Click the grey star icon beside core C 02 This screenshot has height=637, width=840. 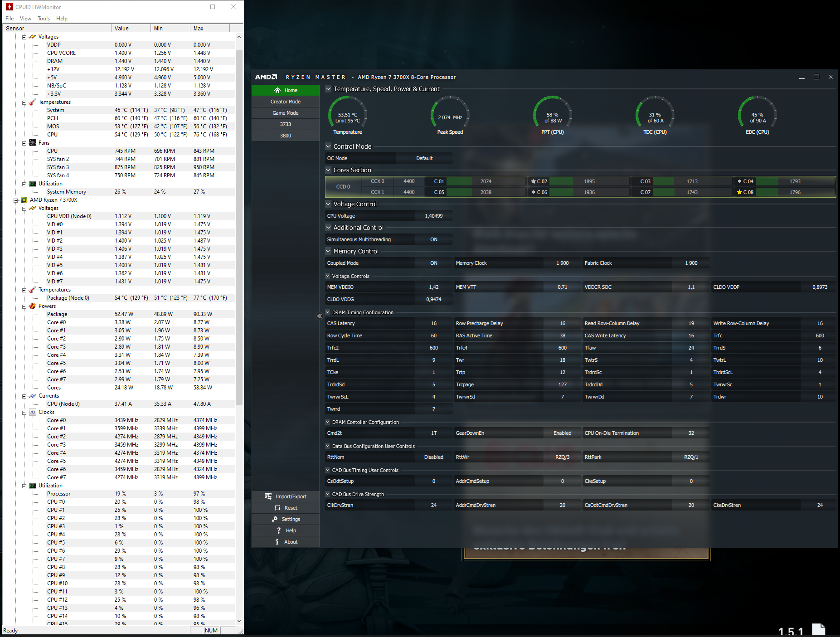tap(534, 181)
